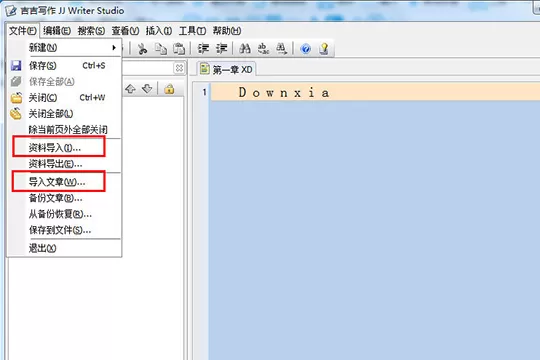This screenshot has height=360, width=540.
Task: Open the 编辑(E) menu
Action: click(57, 31)
